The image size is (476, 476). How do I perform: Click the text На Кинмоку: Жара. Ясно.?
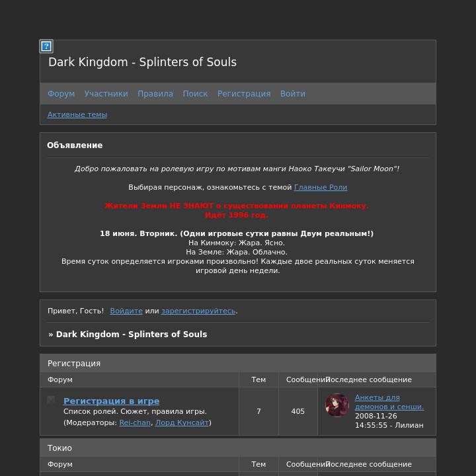[x=237, y=243]
